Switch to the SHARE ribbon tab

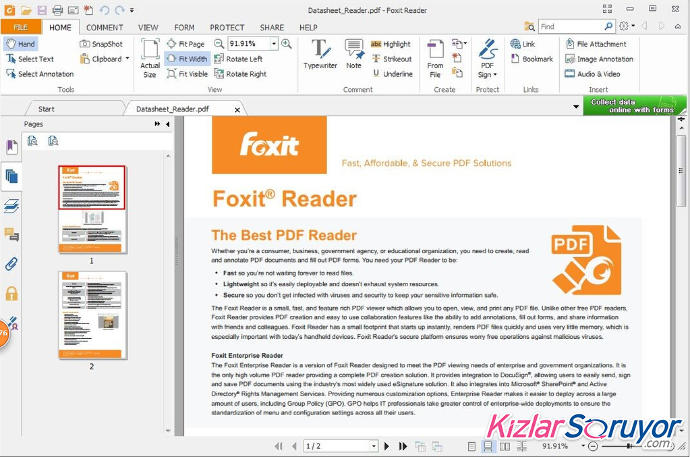272,27
